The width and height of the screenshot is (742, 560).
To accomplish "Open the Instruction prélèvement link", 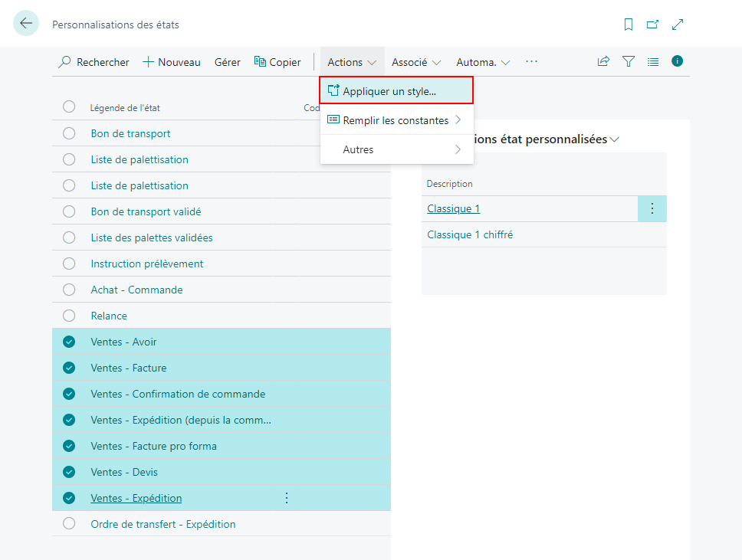I will [x=146, y=264].
